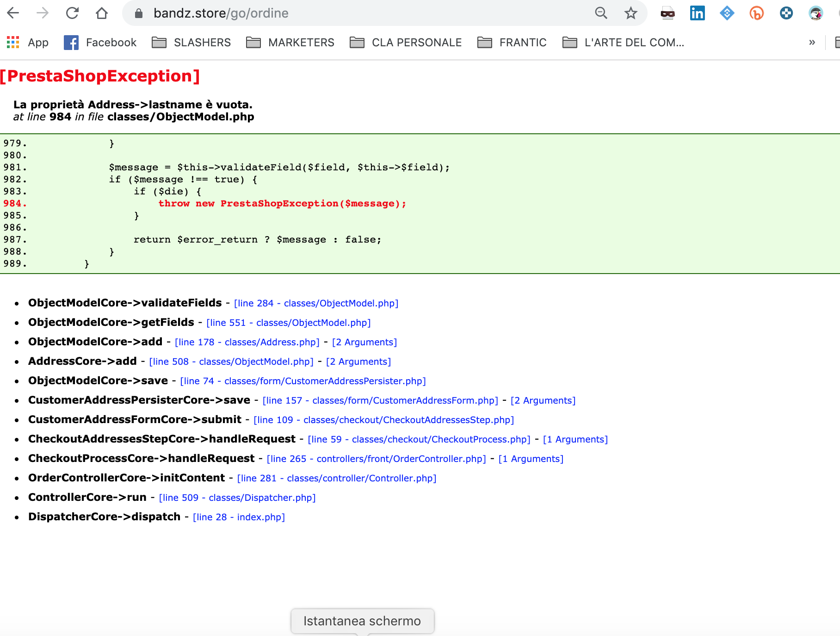The width and height of the screenshot is (840, 636).
Task: Go back with the browser back arrow
Action: (x=13, y=13)
